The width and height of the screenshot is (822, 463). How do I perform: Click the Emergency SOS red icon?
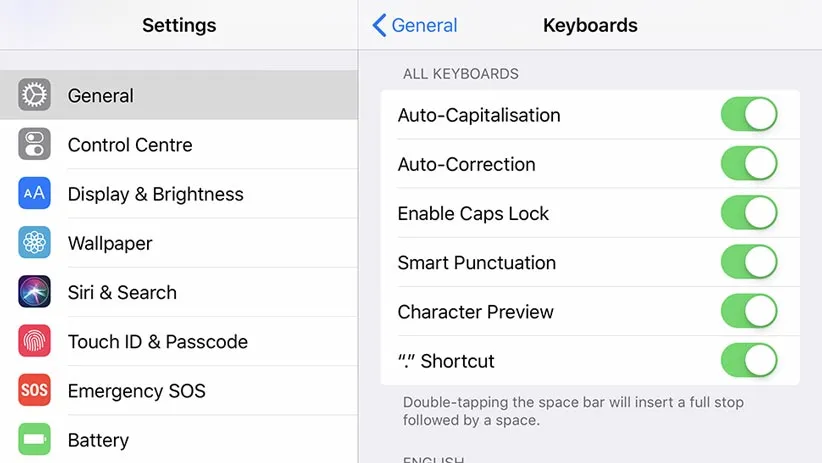[34, 390]
